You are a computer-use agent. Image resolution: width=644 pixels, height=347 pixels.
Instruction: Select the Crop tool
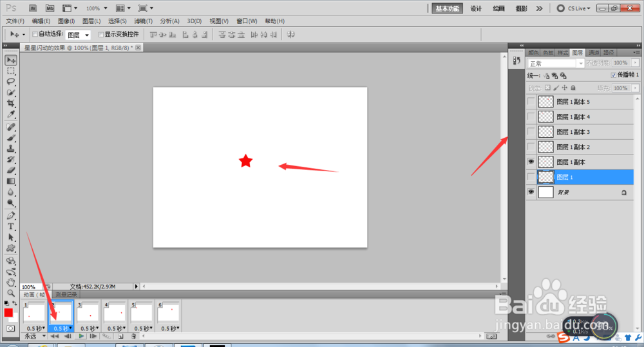[x=11, y=103]
